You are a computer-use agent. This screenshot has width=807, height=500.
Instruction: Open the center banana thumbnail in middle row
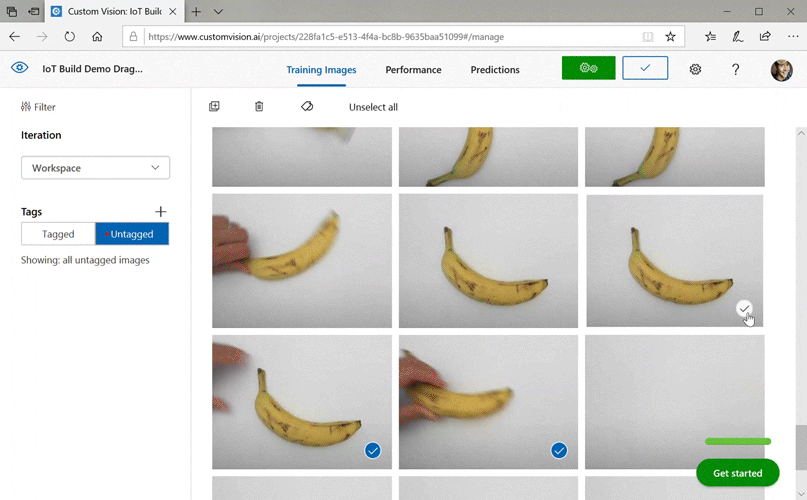click(488, 261)
